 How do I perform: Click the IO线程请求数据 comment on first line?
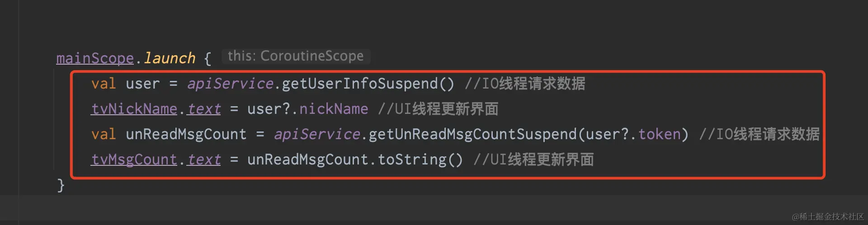coord(525,84)
